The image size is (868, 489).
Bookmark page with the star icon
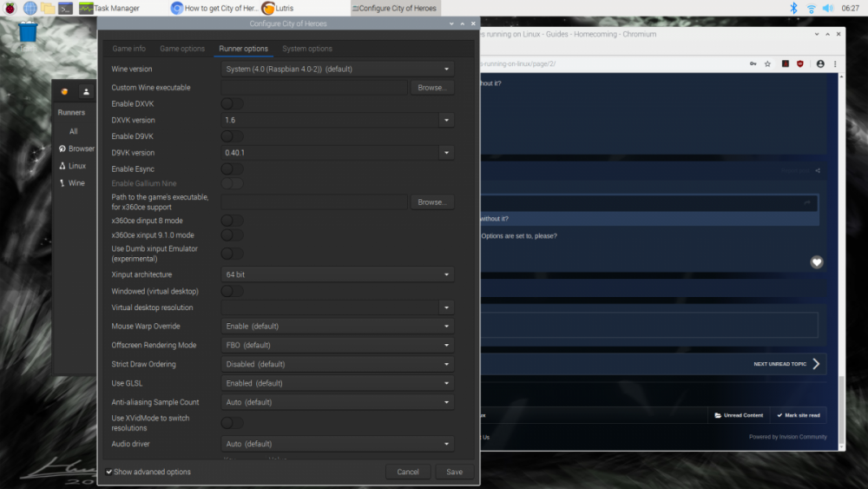click(767, 63)
